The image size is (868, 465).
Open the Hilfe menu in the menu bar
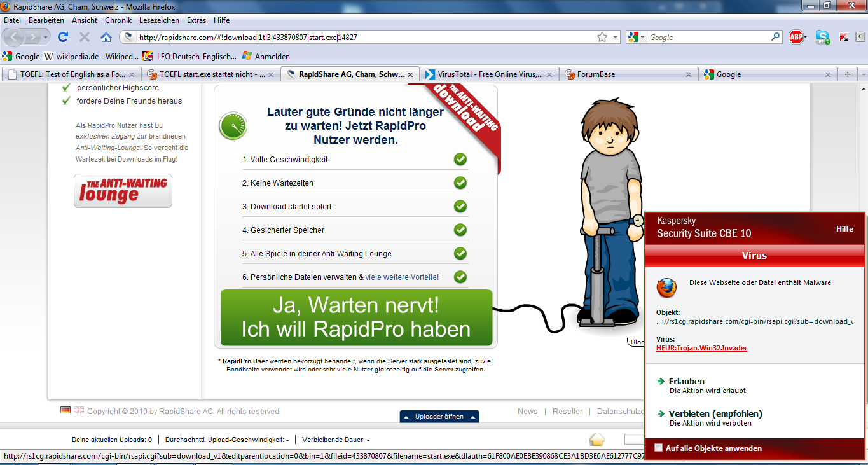click(221, 20)
